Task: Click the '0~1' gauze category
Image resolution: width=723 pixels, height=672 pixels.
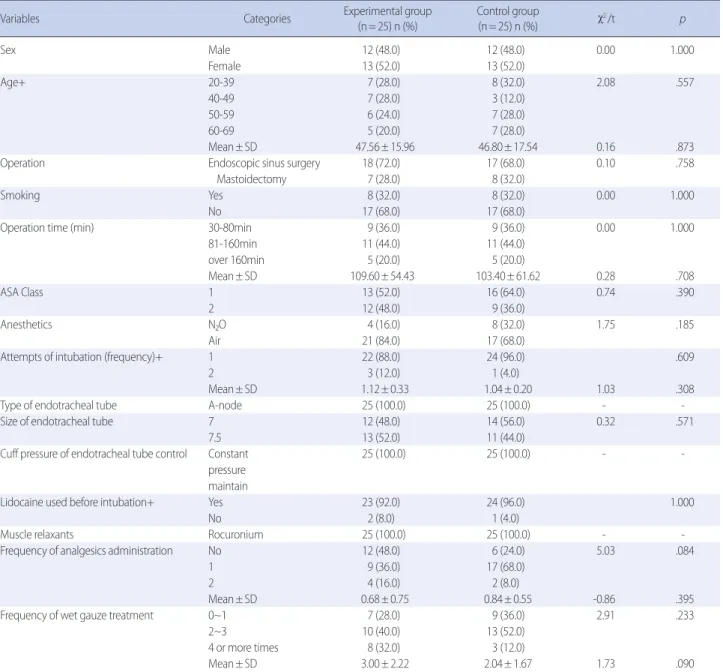Action: (217, 615)
